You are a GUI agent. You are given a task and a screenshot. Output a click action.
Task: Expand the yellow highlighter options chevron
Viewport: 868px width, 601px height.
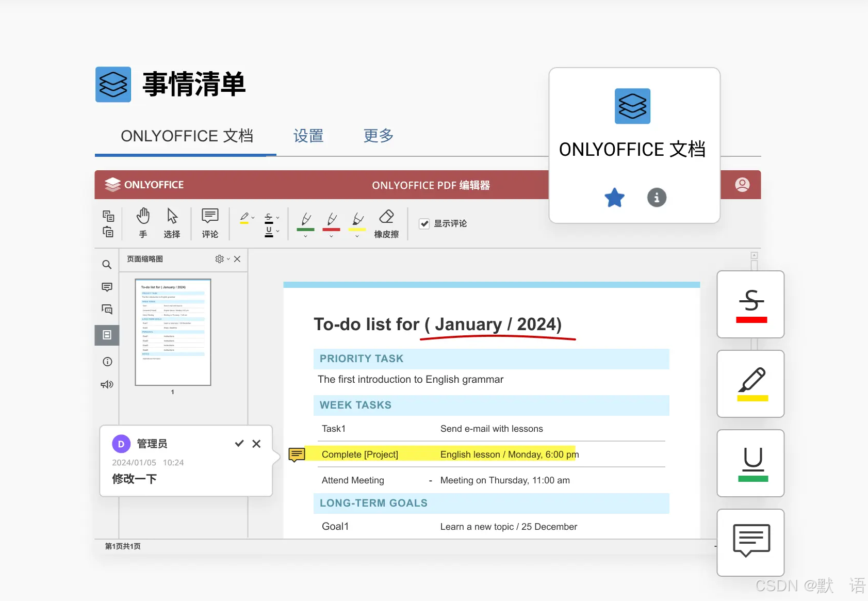pos(357,236)
